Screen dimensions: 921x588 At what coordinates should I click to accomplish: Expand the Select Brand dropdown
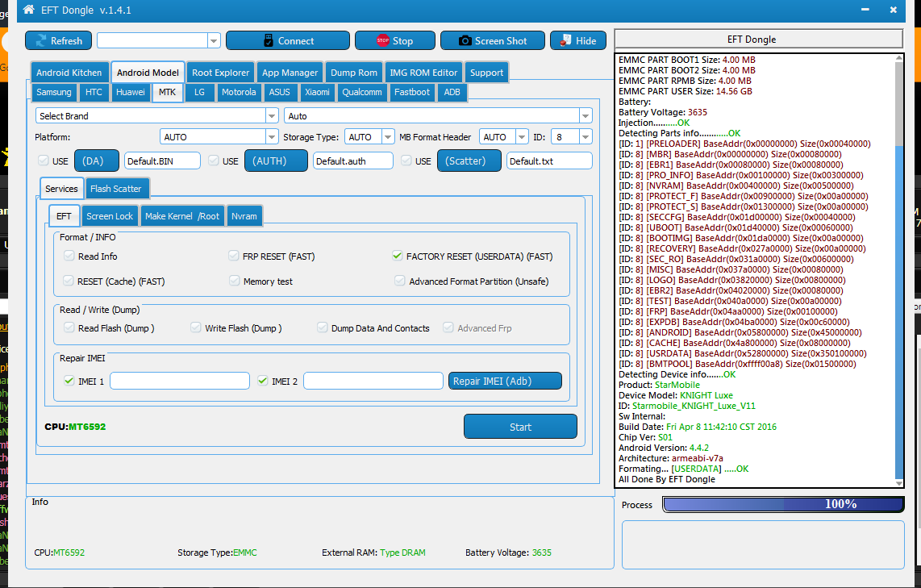(x=271, y=115)
